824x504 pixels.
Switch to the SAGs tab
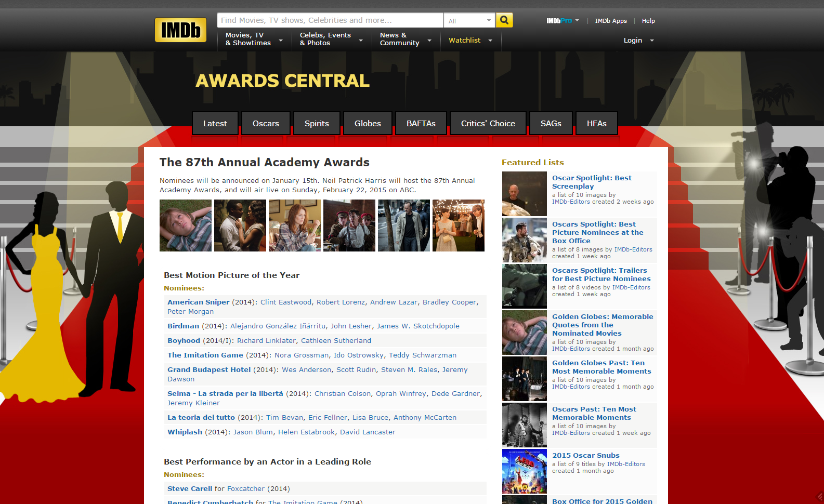pyautogui.click(x=551, y=124)
